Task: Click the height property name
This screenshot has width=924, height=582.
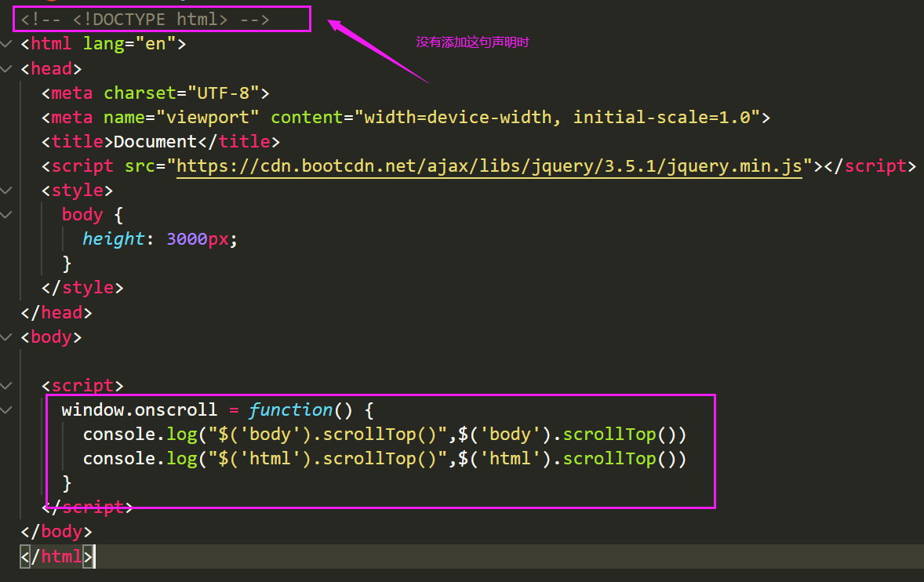Action: (113, 239)
